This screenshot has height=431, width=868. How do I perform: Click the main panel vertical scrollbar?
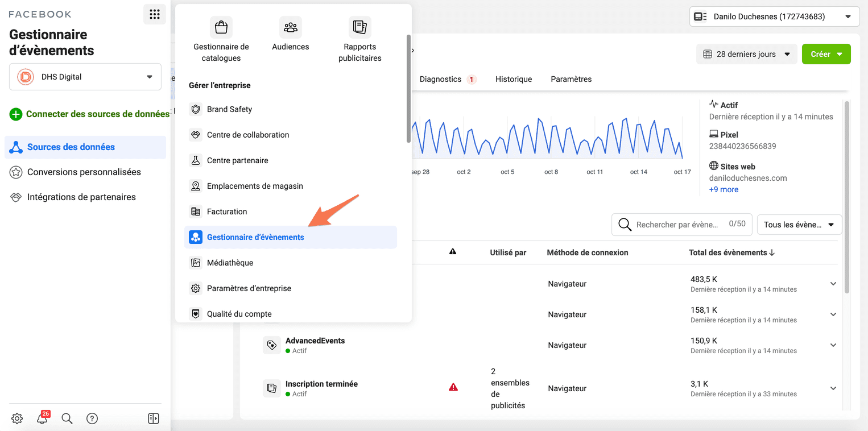coord(846,197)
